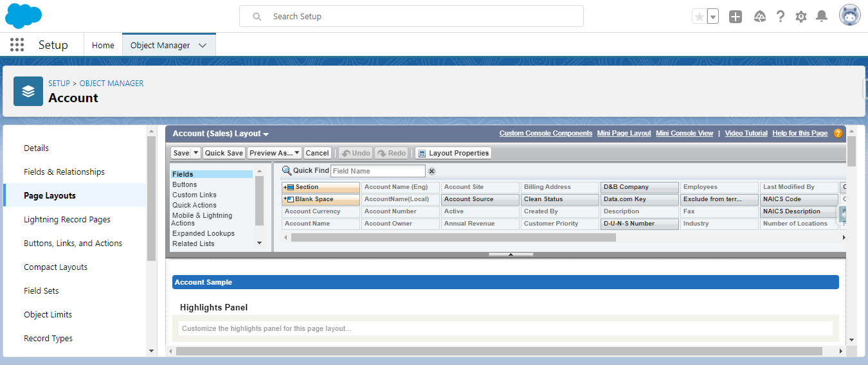Open the Trailhead guidance icon

[759, 17]
